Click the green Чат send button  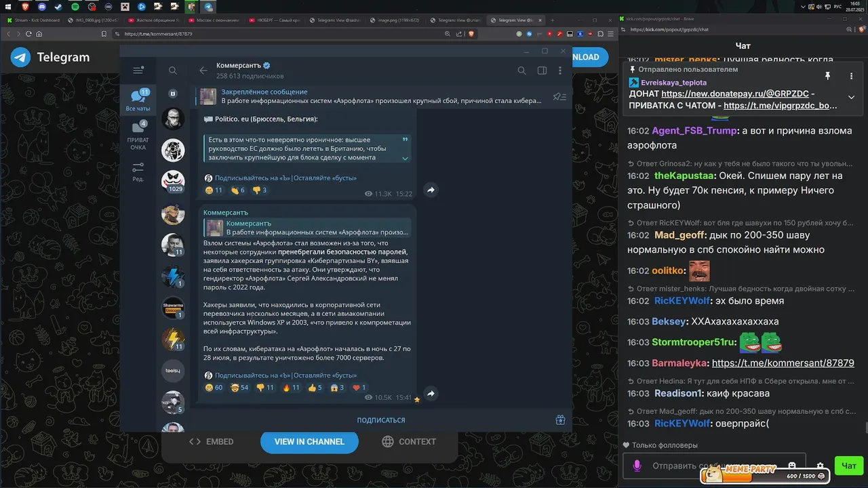click(848, 466)
